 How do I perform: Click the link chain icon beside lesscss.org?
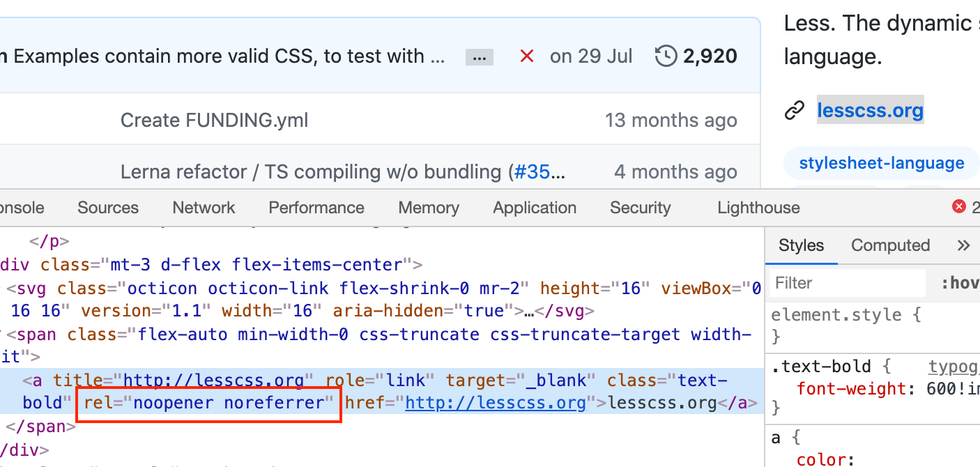pyautogui.click(x=795, y=111)
